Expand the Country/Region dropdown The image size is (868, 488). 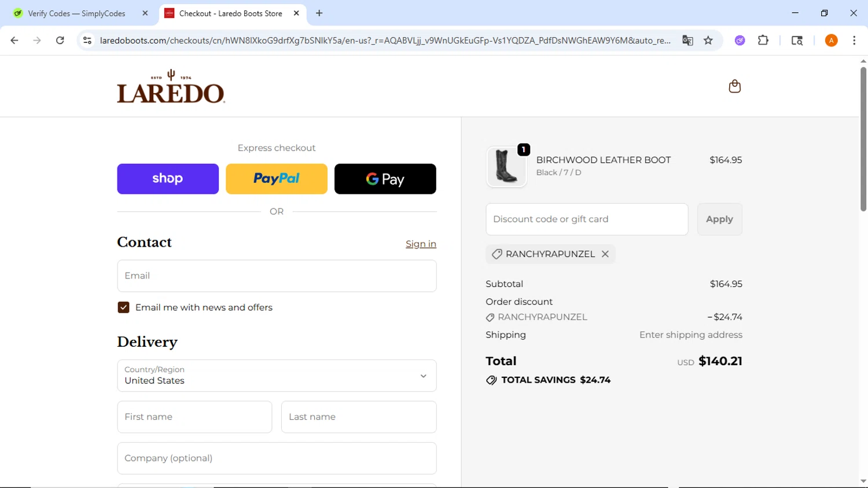click(x=277, y=376)
